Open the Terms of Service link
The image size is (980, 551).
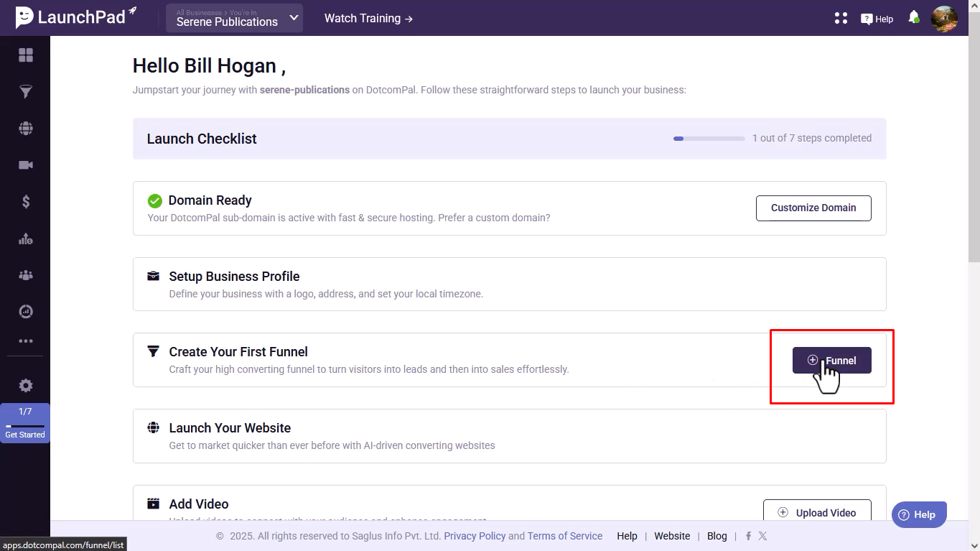coord(565,536)
